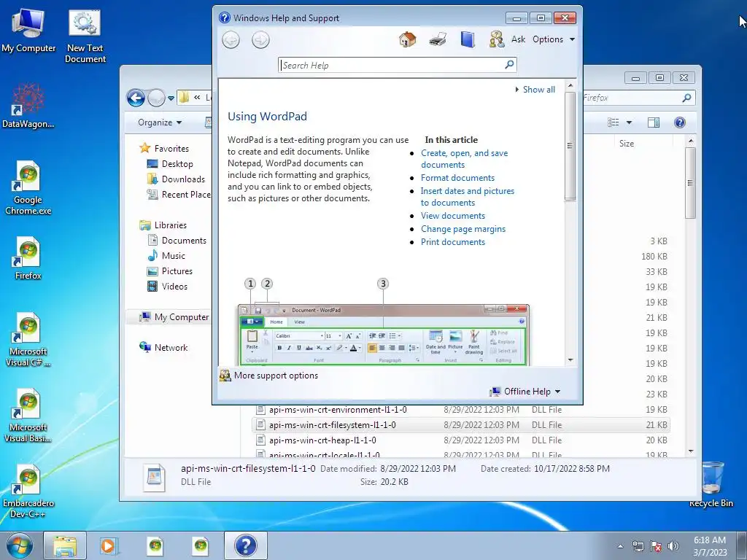Screen dimensions: 747x560
Task: Open 'Format documents' link
Action: pos(458,178)
